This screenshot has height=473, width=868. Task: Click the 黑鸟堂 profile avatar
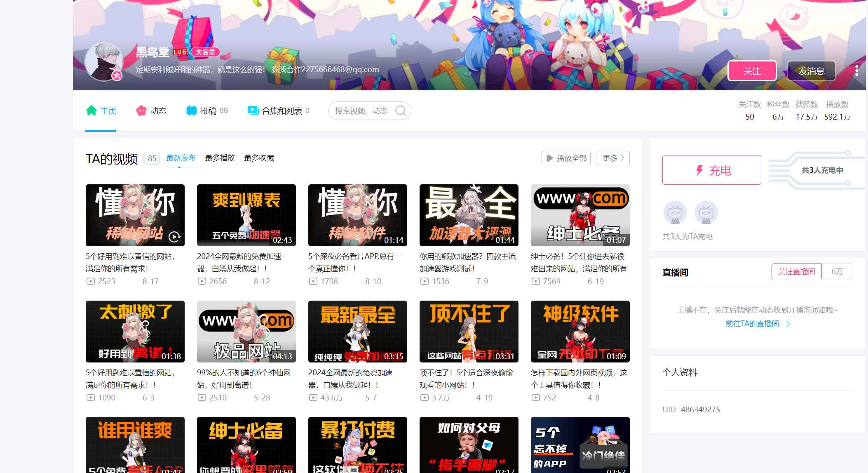104,61
